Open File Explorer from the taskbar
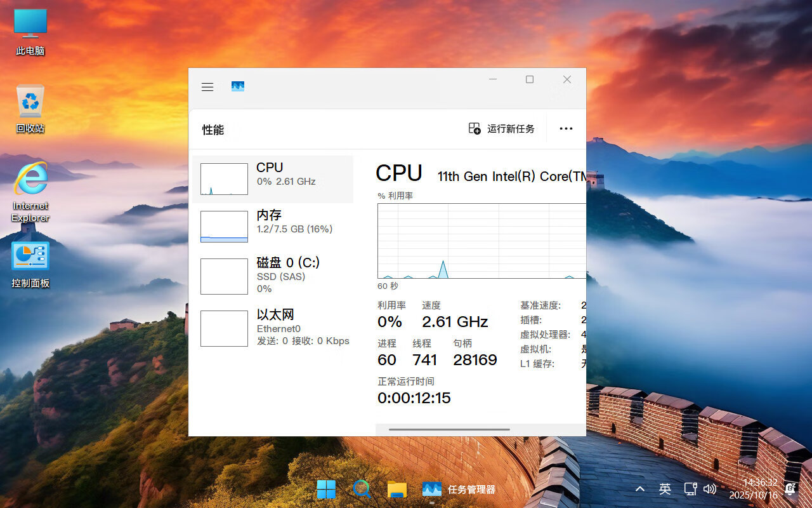Viewport: 812px width, 508px height. click(396, 489)
